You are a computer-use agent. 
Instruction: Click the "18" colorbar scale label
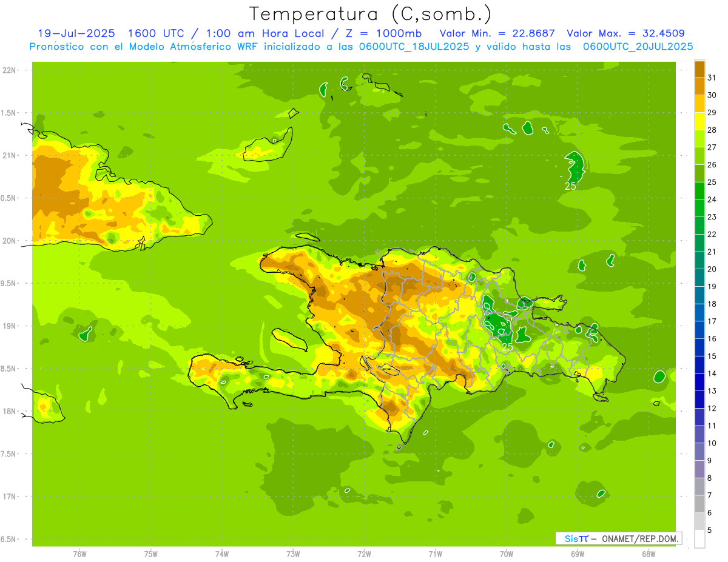(x=712, y=304)
